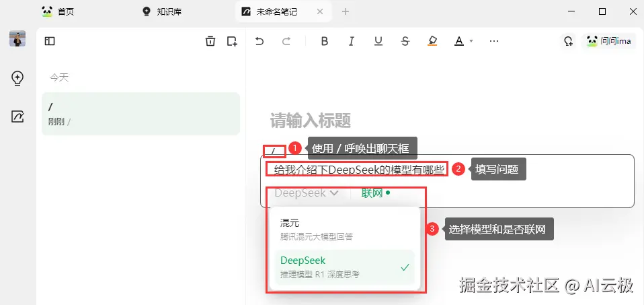Click the add-chat icon beside 问问ima
The height and width of the screenshot is (305, 644).
(569, 41)
